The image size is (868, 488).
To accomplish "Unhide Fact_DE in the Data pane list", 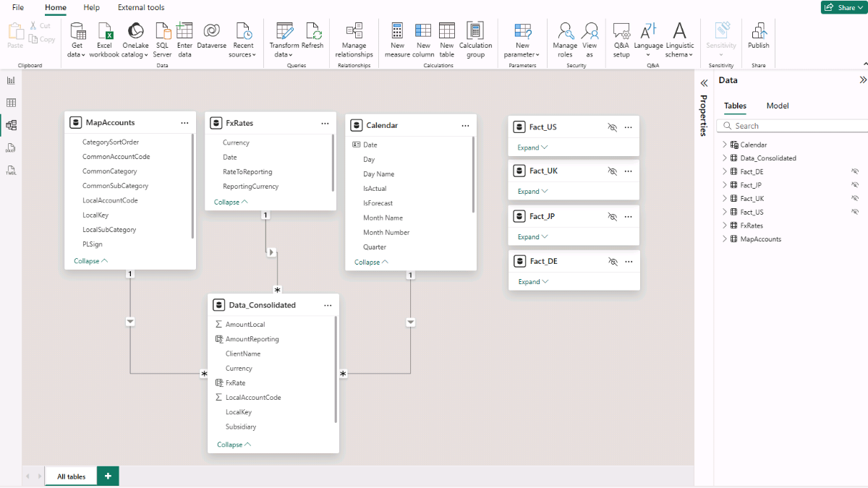I will coord(855,172).
